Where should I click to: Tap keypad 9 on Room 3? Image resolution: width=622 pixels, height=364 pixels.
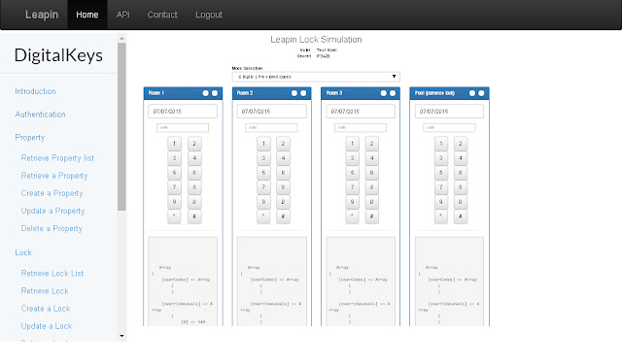tap(352, 202)
